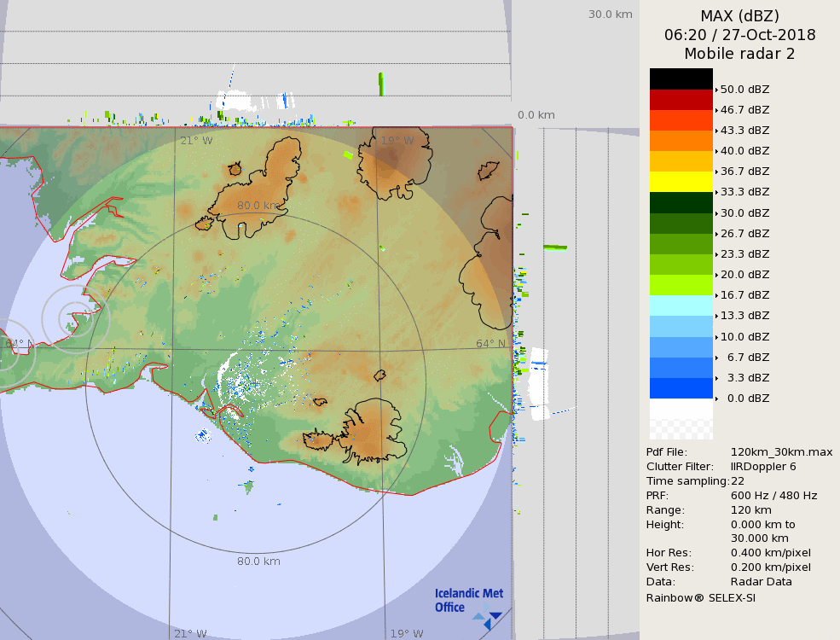Click the Rainbow SELEX-SI text

click(x=700, y=597)
